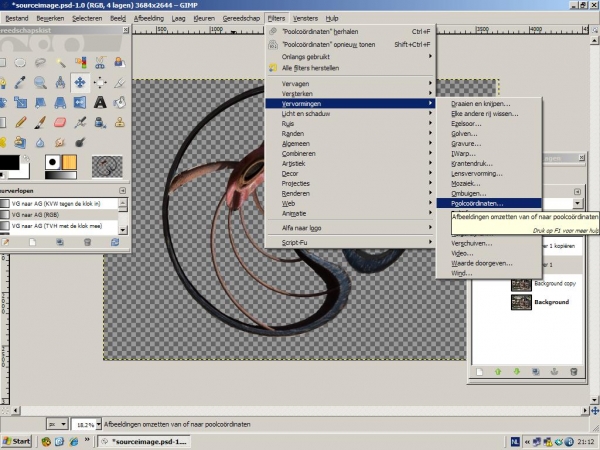Click the sourceimage.psd taskbar button

(x=144, y=441)
